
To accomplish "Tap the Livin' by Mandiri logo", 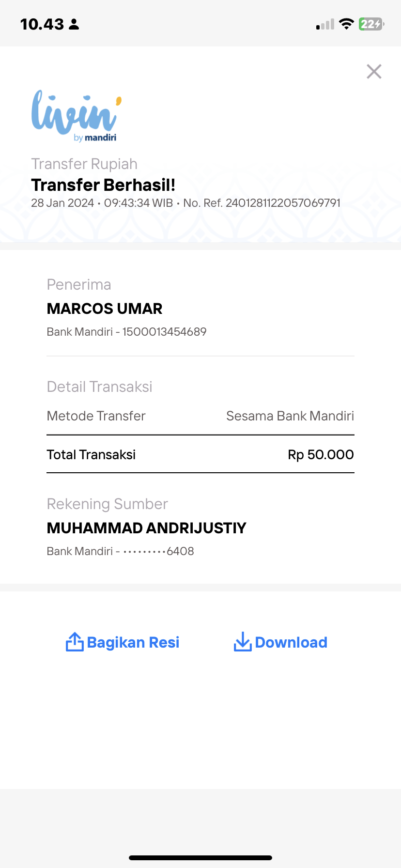I will coord(77,116).
